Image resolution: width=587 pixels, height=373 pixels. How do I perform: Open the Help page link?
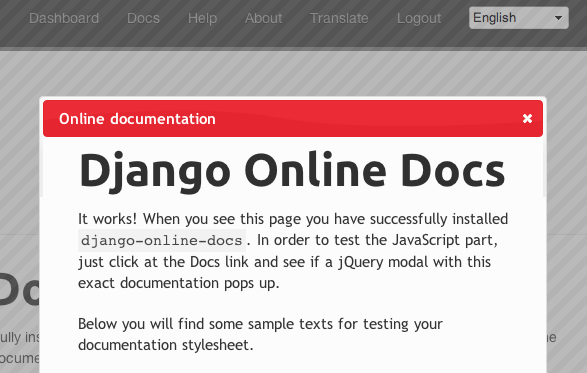(x=202, y=18)
